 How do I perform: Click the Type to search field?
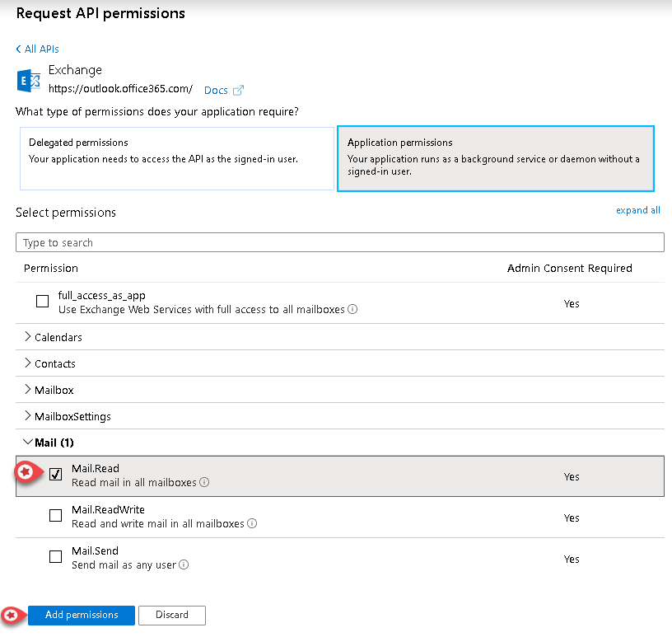point(339,242)
